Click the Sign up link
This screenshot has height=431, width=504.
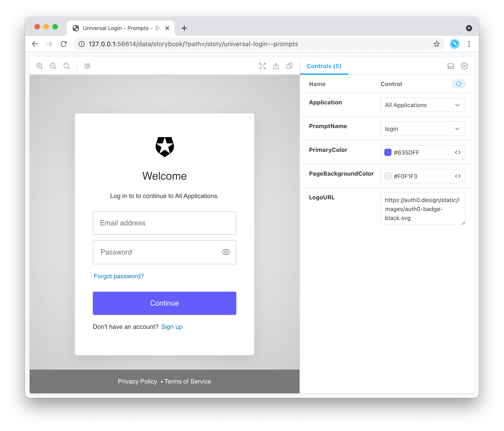(172, 326)
